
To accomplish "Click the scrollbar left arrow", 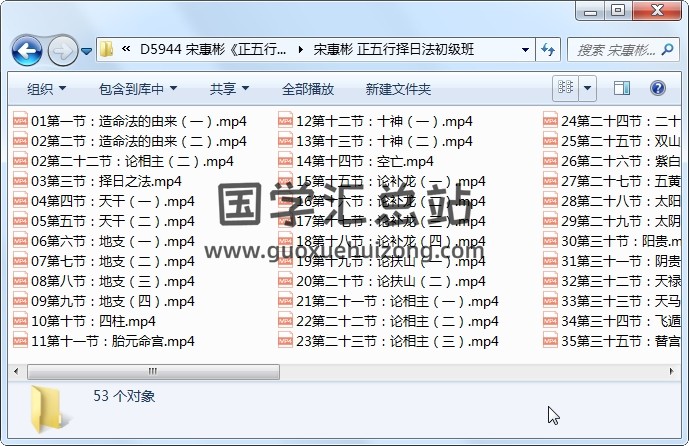I will [17, 372].
